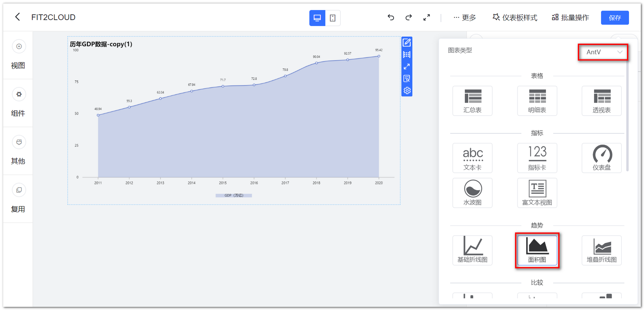Redo the last action

[409, 17]
